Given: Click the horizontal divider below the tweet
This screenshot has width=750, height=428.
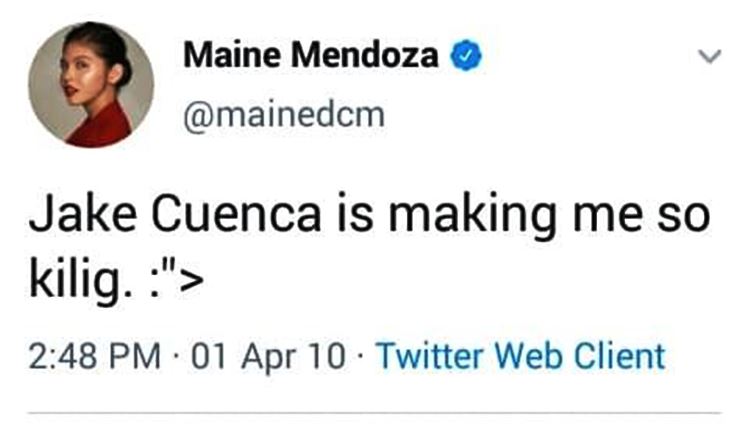Looking at the screenshot, I should tap(374, 412).
